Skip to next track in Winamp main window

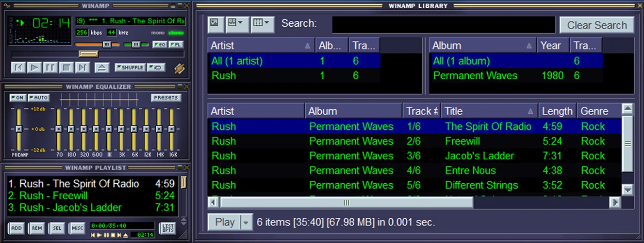click(x=82, y=68)
